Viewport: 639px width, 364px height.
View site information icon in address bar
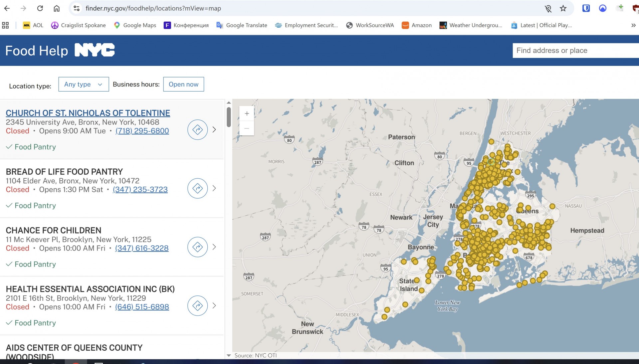click(77, 8)
